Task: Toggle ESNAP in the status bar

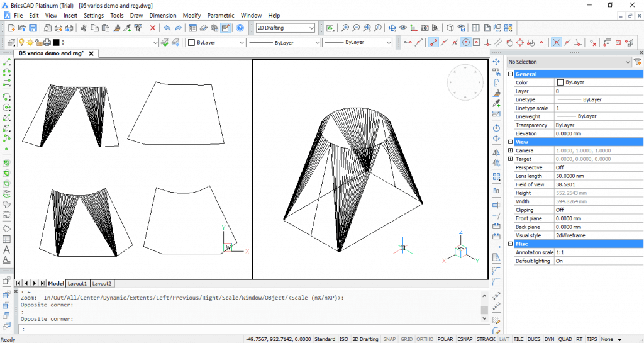Action: (465, 339)
